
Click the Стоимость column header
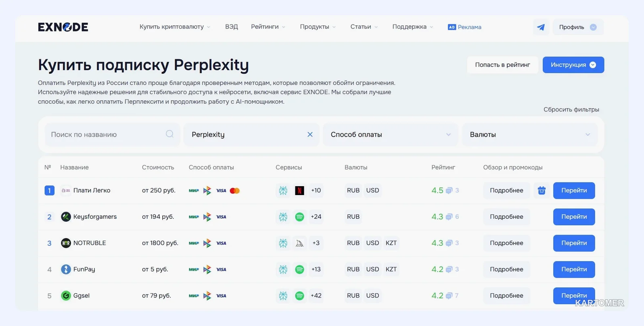click(x=158, y=167)
